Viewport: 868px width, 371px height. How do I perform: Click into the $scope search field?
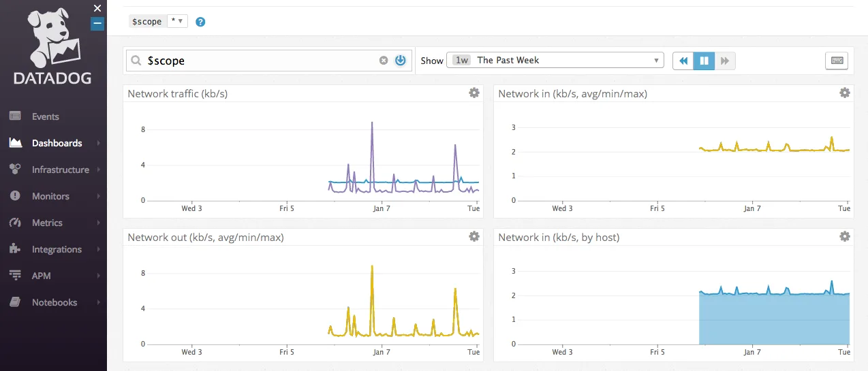[x=259, y=61]
